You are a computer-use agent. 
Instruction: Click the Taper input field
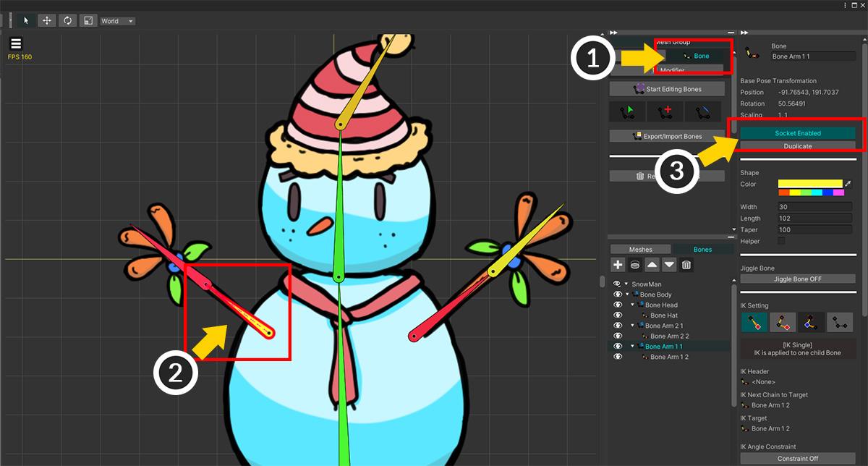coord(815,229)
